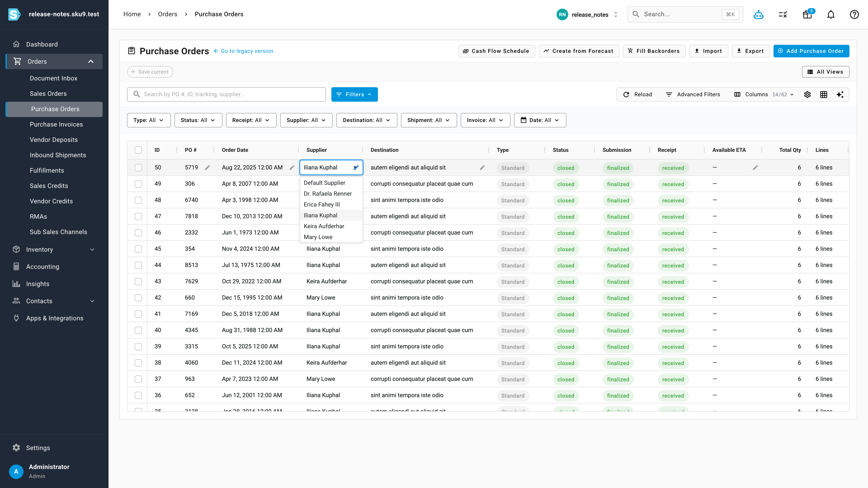Image resolution: width=868 pixels, height=488 pixels.
Task: Open the Columns 14/62 selector
Action: tap(764, 95)
